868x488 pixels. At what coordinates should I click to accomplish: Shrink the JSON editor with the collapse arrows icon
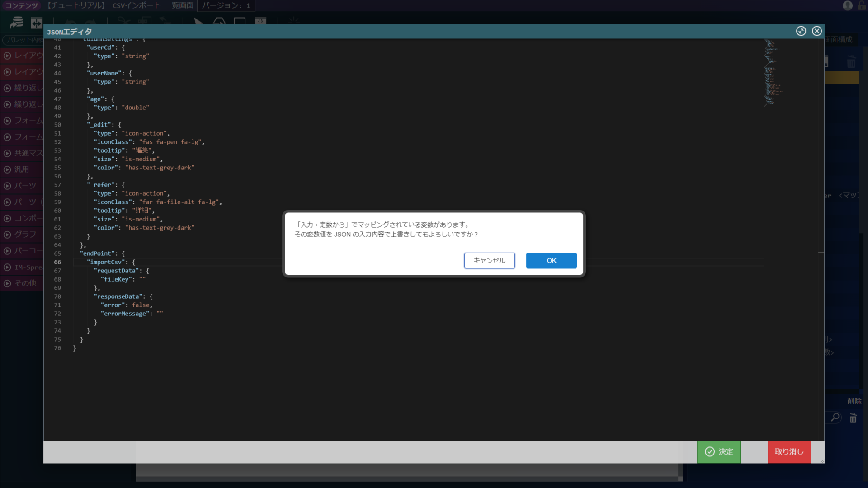801,31
